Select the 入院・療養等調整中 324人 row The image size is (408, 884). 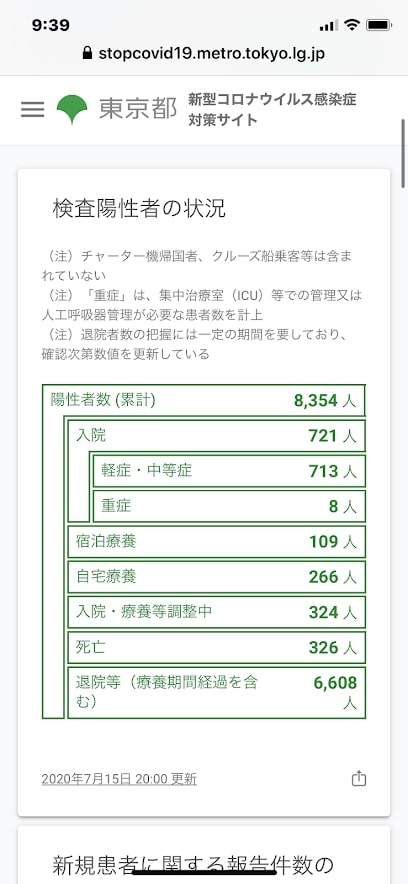tap(216, 612)
